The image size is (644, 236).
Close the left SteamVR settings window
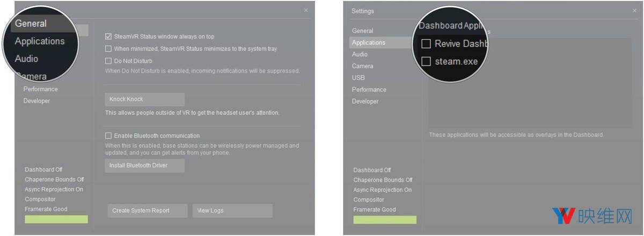306,10
